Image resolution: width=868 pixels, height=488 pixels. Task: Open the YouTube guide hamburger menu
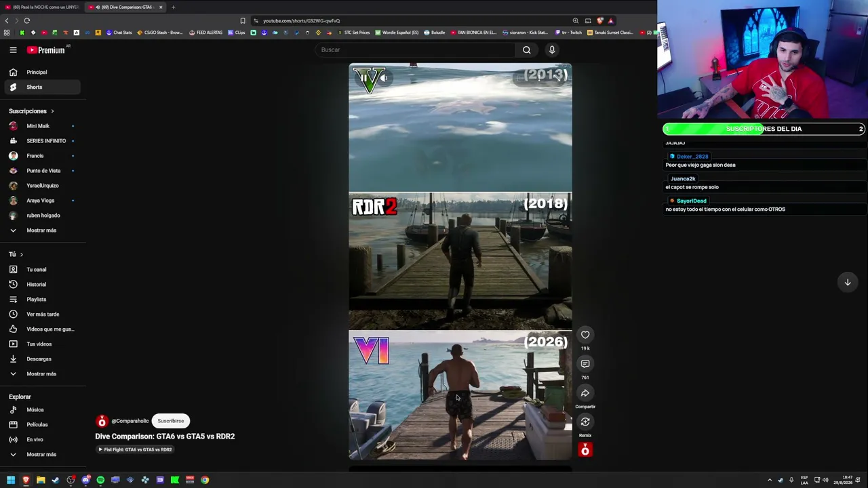[13, 49]
